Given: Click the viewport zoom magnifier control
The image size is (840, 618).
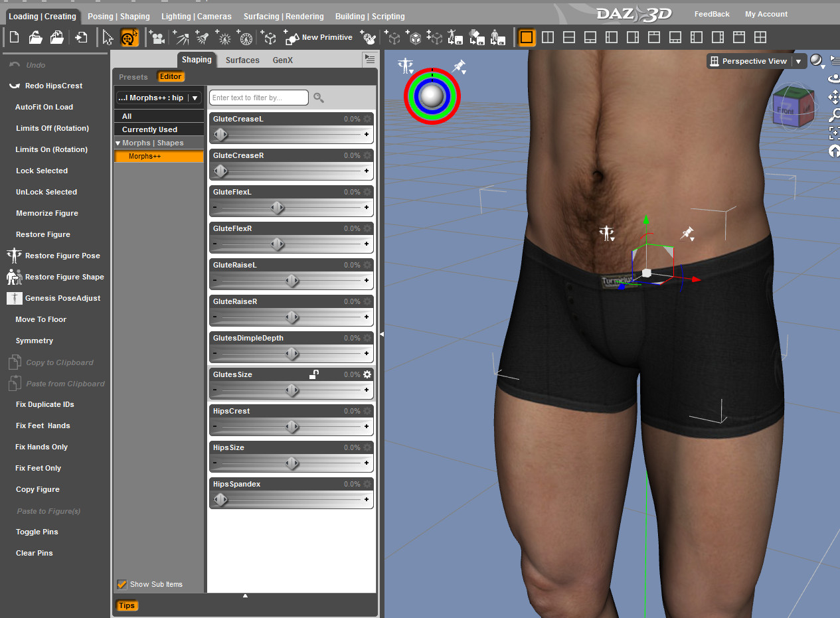Looking at the screenshot, I should (x=834, y=114).
